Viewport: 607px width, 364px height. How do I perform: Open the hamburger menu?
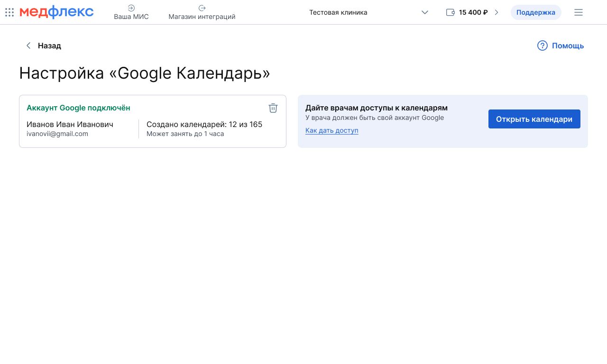pyautogui.click(x=579, y=12)
